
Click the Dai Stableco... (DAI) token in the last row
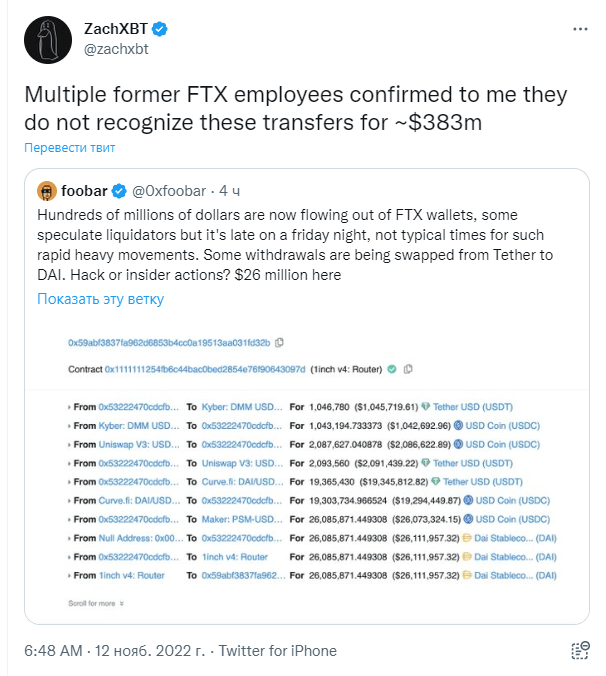coord(515,576)
